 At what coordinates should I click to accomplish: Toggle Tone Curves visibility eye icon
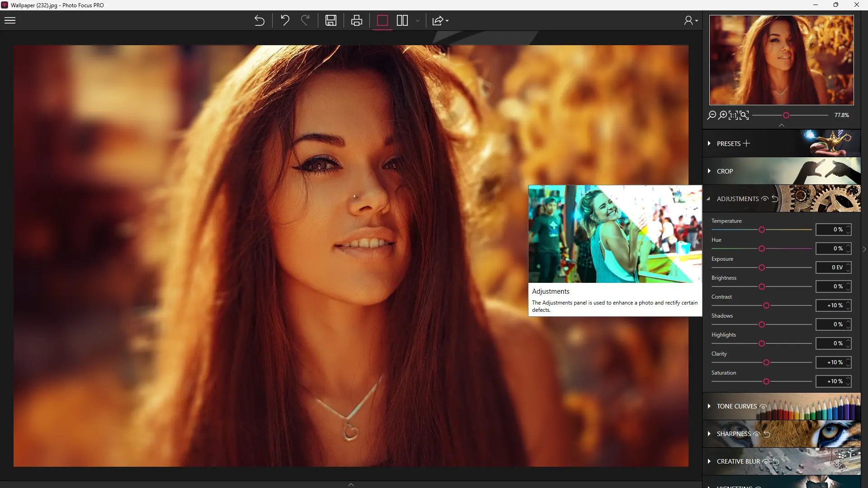click(x=763, y=407)
